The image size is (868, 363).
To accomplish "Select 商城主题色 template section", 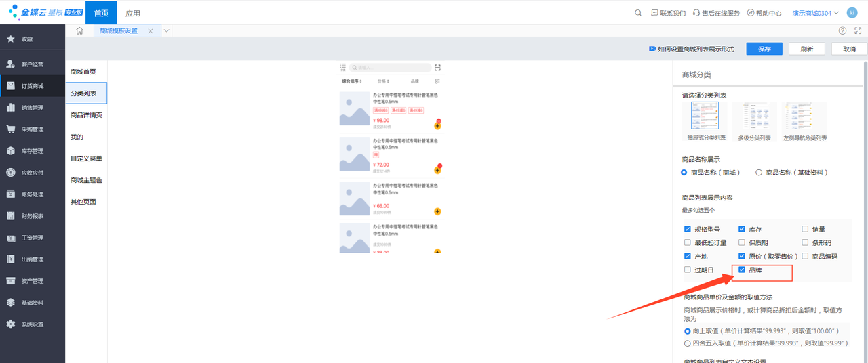I will click(86, 180).
